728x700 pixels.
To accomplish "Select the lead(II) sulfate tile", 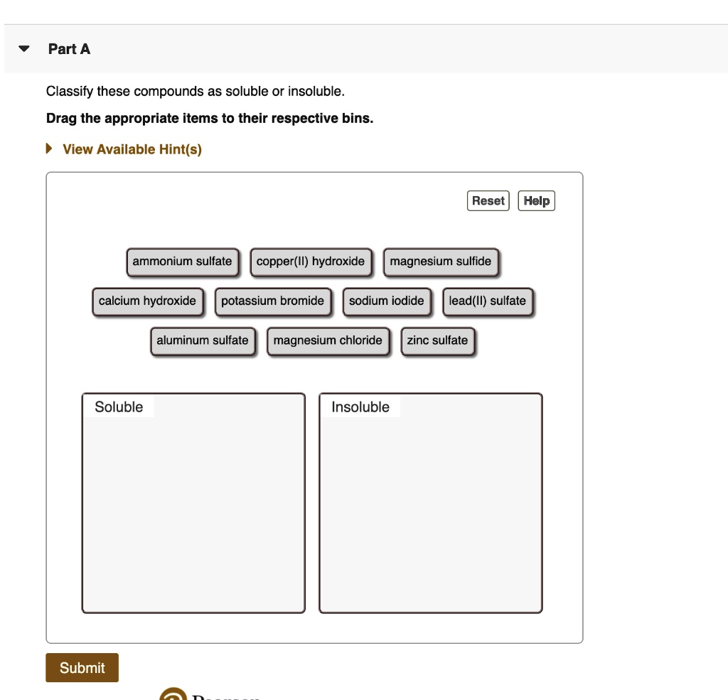I will [488, 301].
